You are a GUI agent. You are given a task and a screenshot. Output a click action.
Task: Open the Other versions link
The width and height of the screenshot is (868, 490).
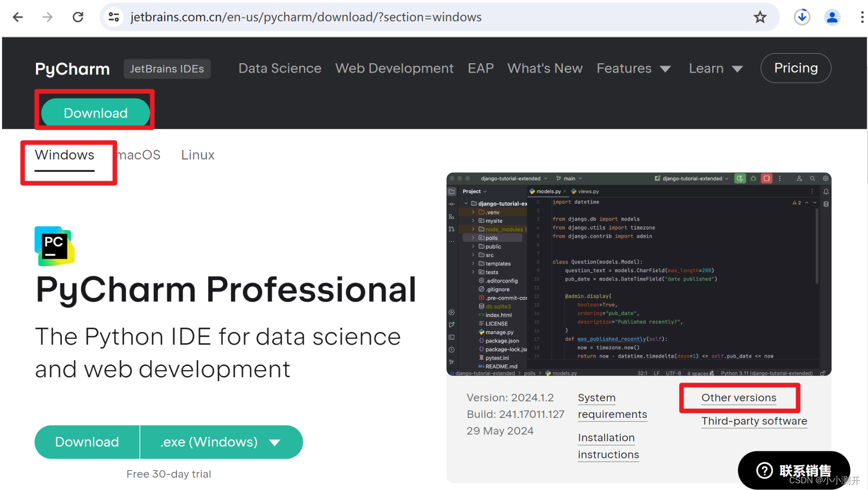point(739,398)
